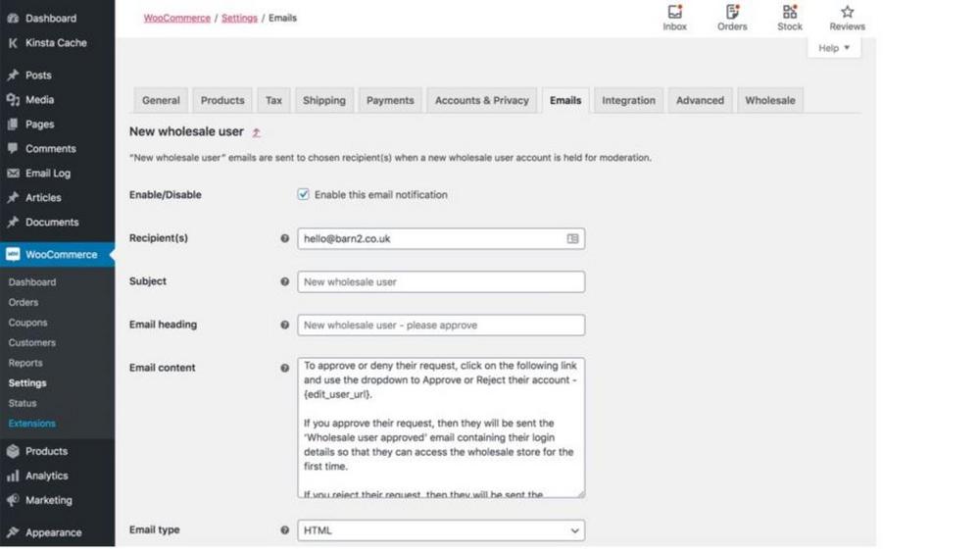Open Coupons in WooCommerce submenu
The height and width of the screenshot is (553, 980).
click(27, 323)
